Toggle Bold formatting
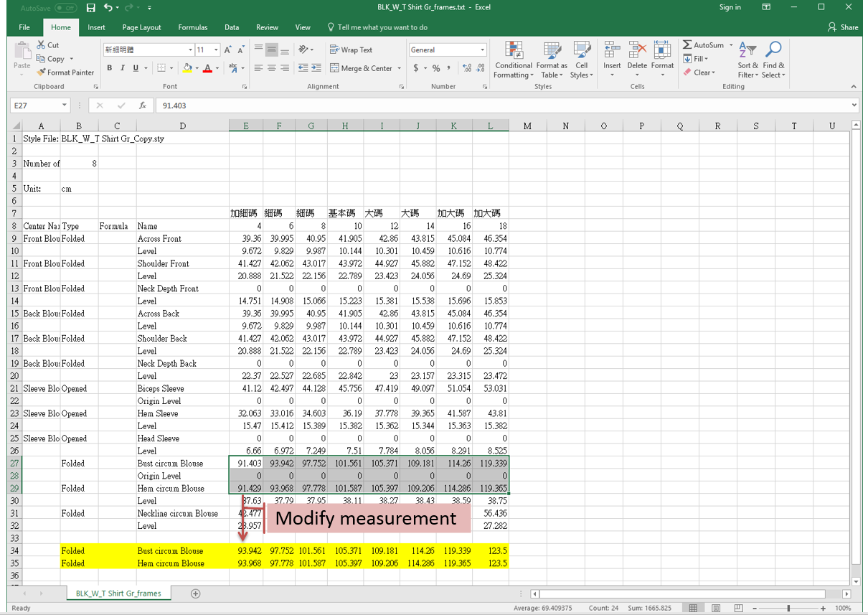This screenshot has height=615, width=868. pos(110,68)
